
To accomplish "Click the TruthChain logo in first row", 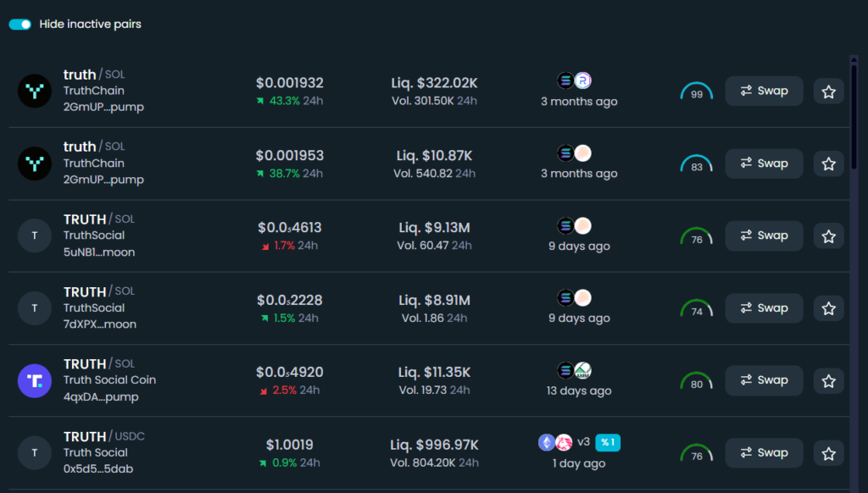I will click(x=35, y=91).
